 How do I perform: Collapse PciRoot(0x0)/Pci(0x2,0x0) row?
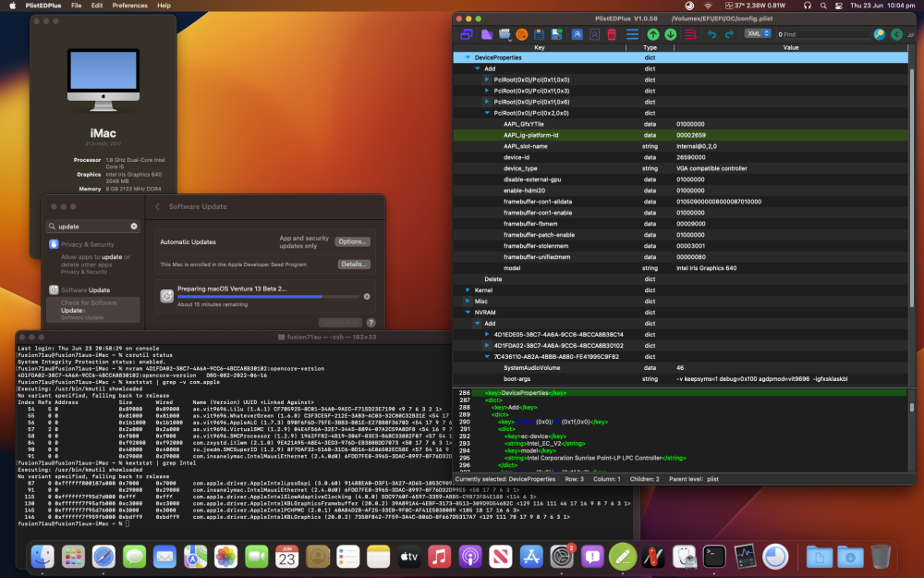pos(487,113)
